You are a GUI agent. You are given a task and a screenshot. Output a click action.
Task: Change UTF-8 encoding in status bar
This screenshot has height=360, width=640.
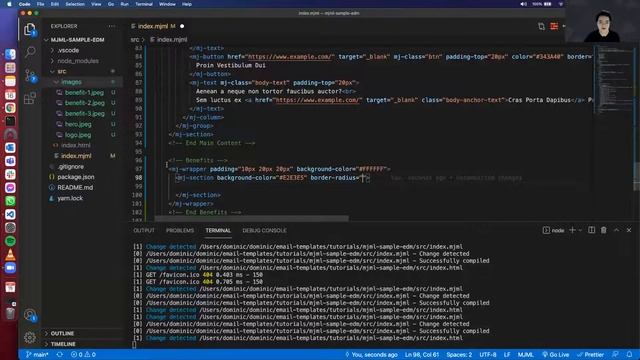488,355
